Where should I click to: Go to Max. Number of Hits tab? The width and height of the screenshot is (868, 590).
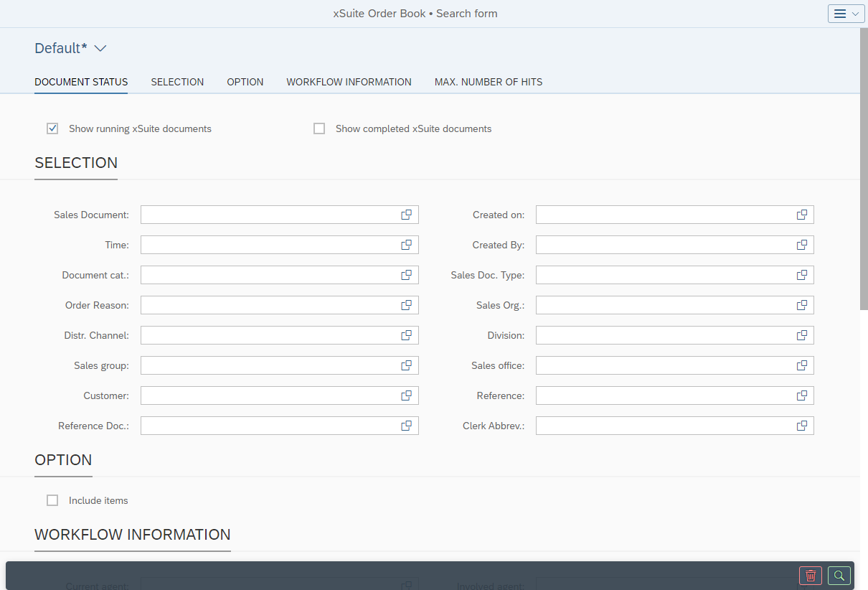(x=488, y=82)
